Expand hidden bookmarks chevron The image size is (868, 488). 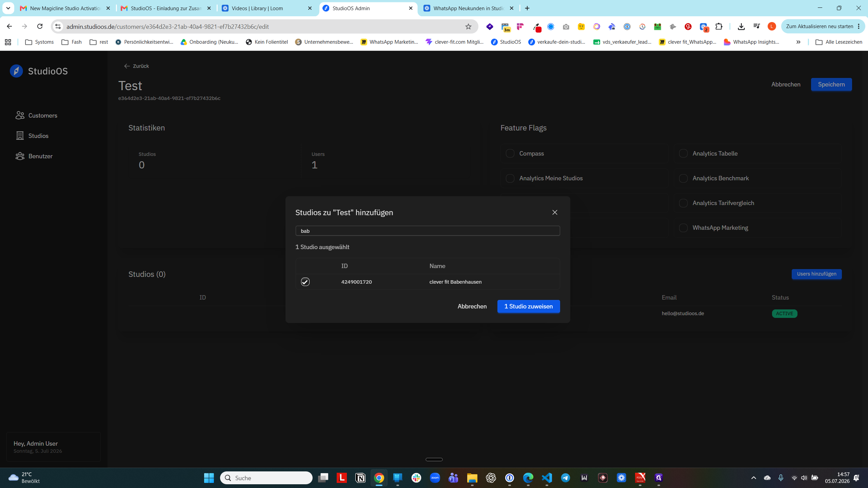point(798,42)
